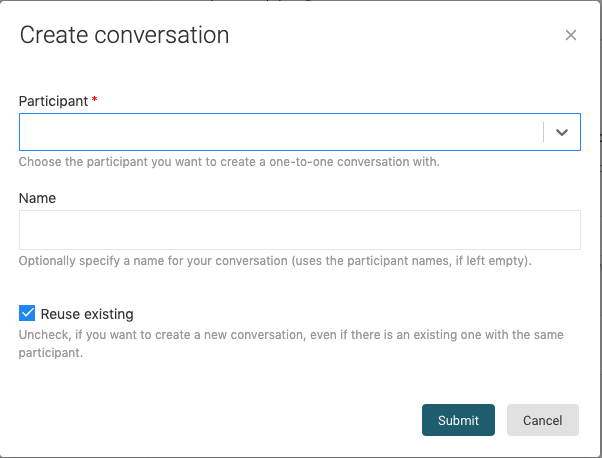Screen dimensions: 602x458
Task: Click the Name text input field
Action: click(x=299, y=230)
